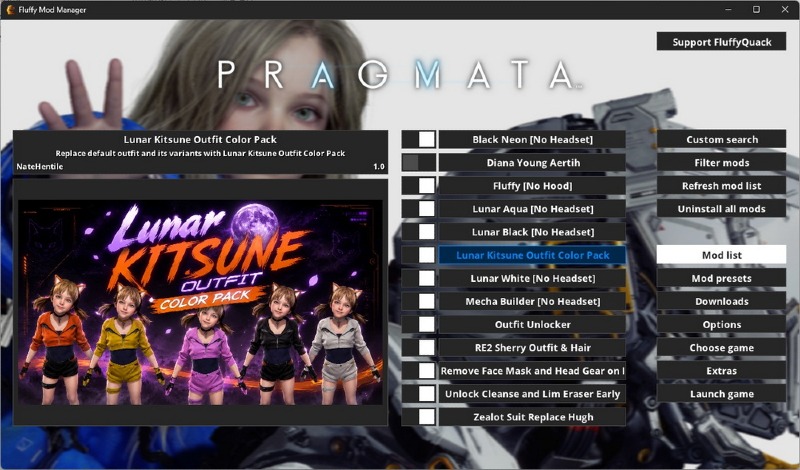Open the Extras section
Viewport: 800px width, 470px height.
[721, 370]
